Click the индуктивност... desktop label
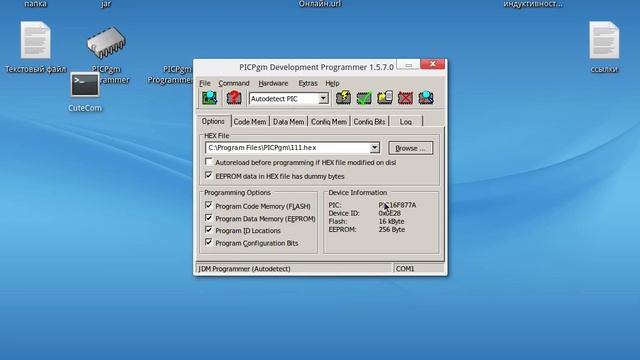The image size is (640, 360). (533, 4)
